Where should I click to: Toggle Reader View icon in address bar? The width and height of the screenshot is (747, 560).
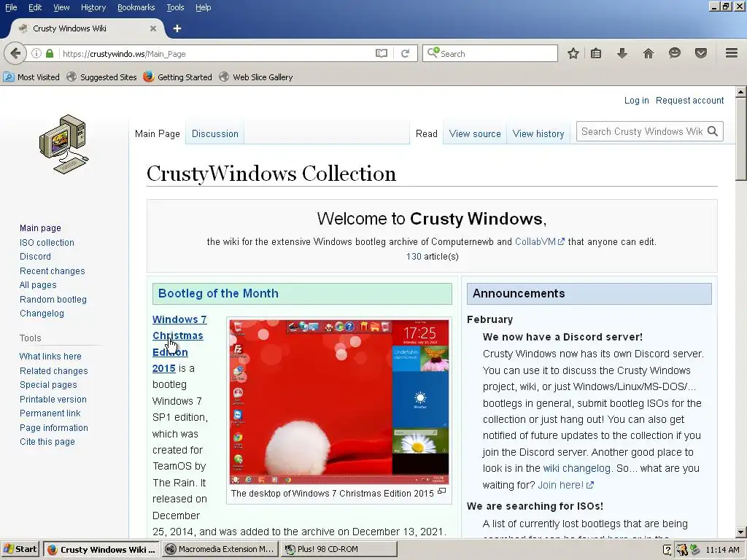pos(381,53)
